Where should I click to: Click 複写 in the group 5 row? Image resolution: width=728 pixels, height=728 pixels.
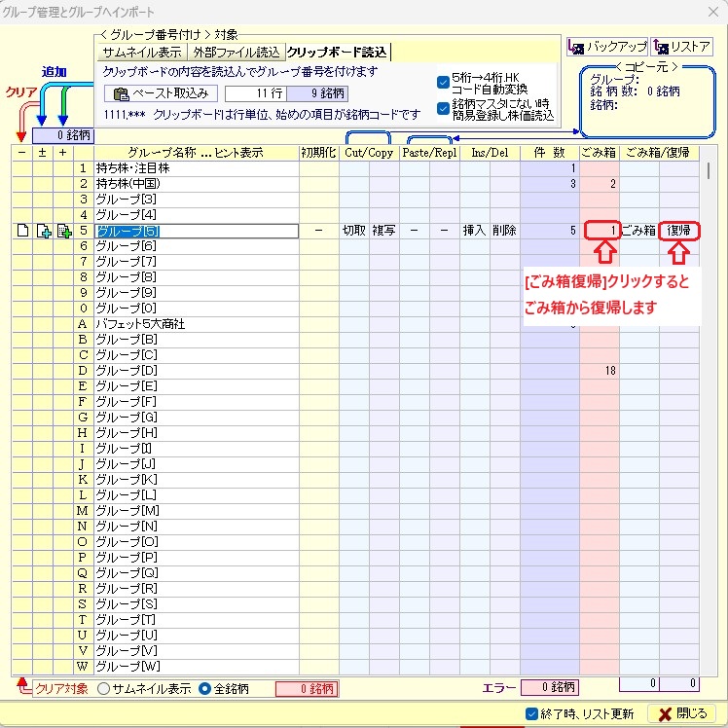382,232
